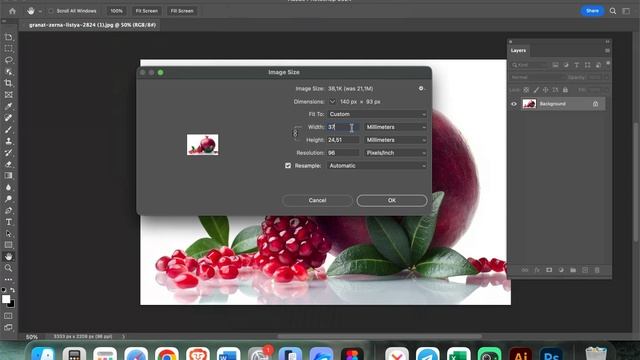
Task: Open Image Size settings gear icon
Action: tap(421, 88)
